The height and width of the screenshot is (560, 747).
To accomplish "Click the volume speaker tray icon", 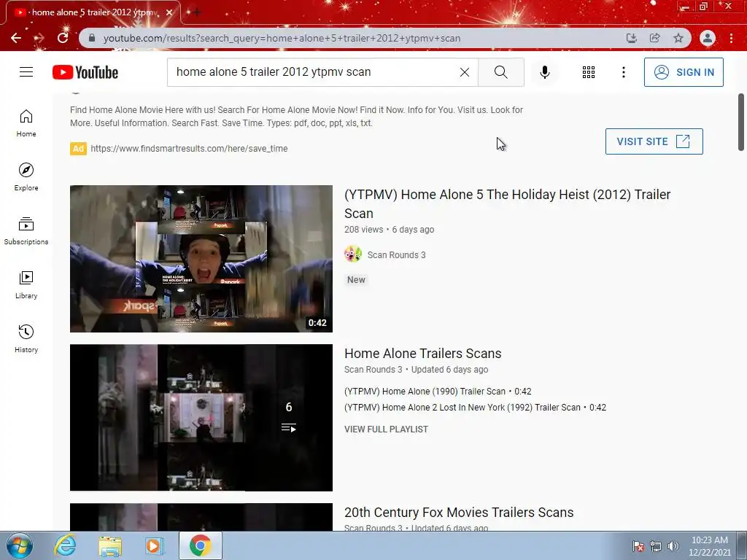I will click(x=673, y=546).
